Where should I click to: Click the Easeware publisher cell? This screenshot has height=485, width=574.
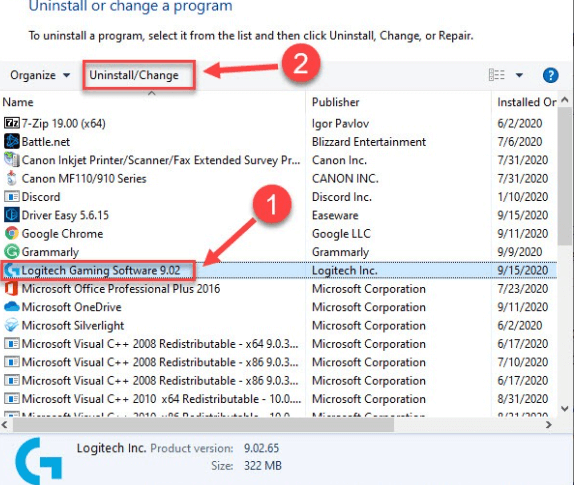[335, 215]
